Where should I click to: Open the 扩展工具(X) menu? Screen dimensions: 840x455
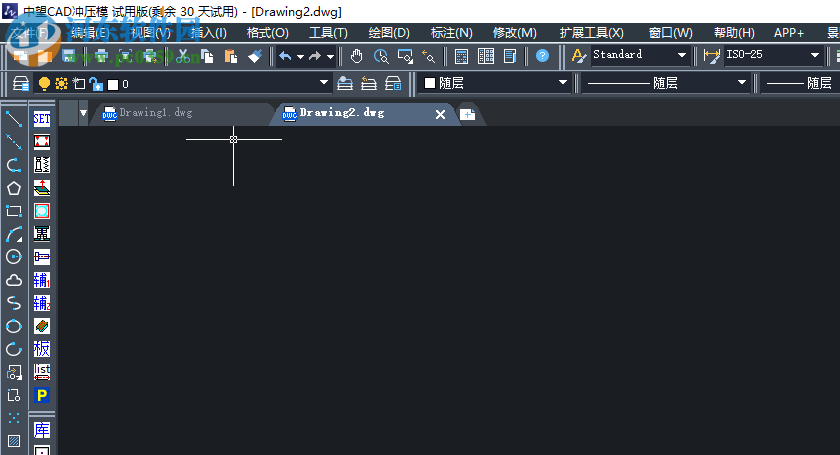point(591,33)
